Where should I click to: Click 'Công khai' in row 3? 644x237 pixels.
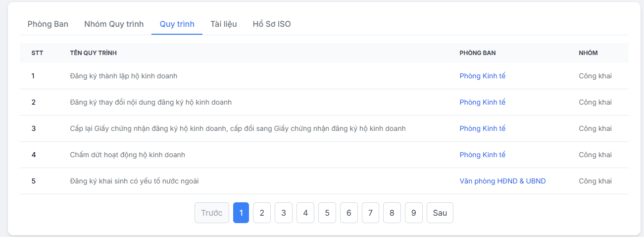pos(595,128)
